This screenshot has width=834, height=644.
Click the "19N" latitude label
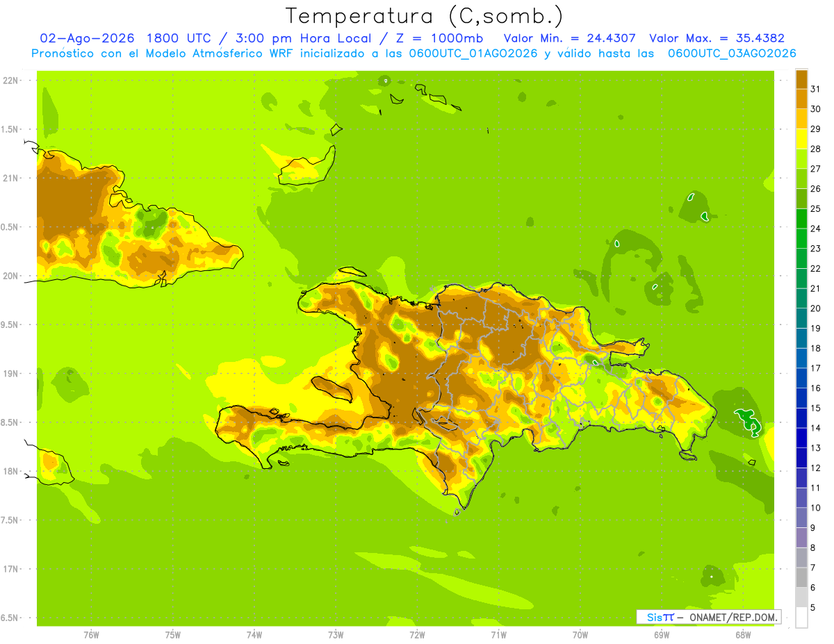click(10, 374)
